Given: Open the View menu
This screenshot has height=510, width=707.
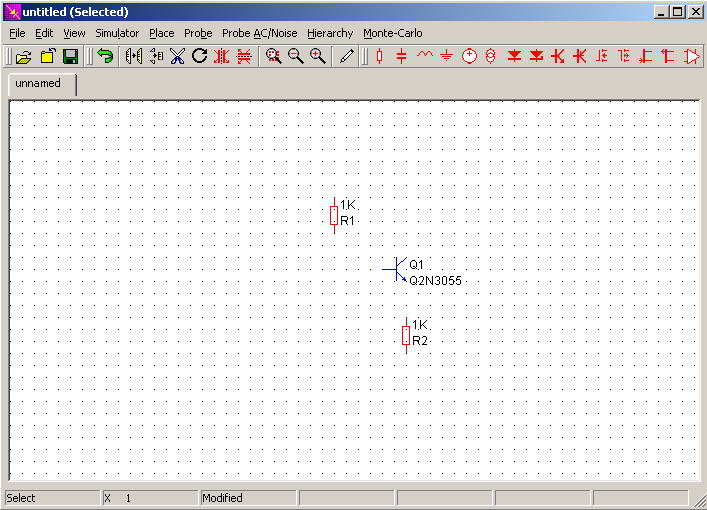Looking at the screenshot, I should tap(74, 33).
